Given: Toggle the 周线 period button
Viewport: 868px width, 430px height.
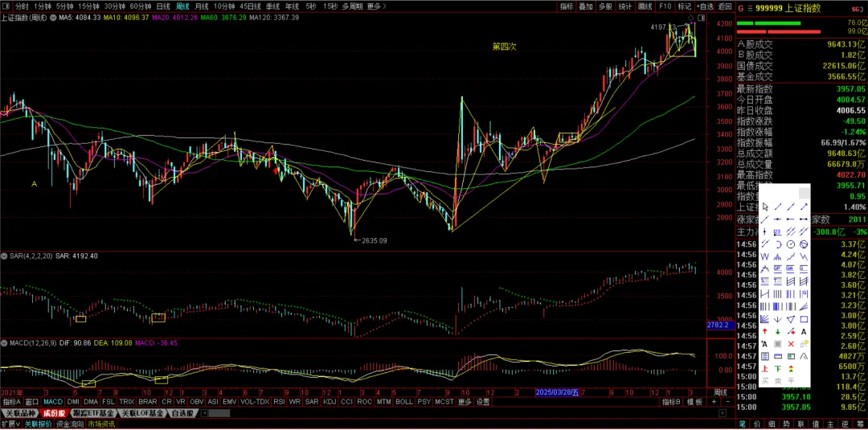Looking at the screenshot, I should pyautogui.click(x=182, y=6).
